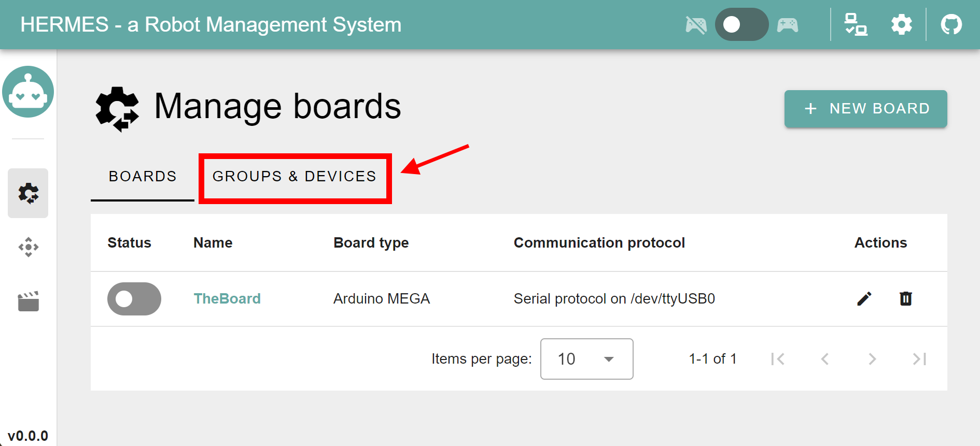The width and height of the screenshot is (980, 446).
Task: Click the gamepad disabled icon
Action: tap(696, 25)
